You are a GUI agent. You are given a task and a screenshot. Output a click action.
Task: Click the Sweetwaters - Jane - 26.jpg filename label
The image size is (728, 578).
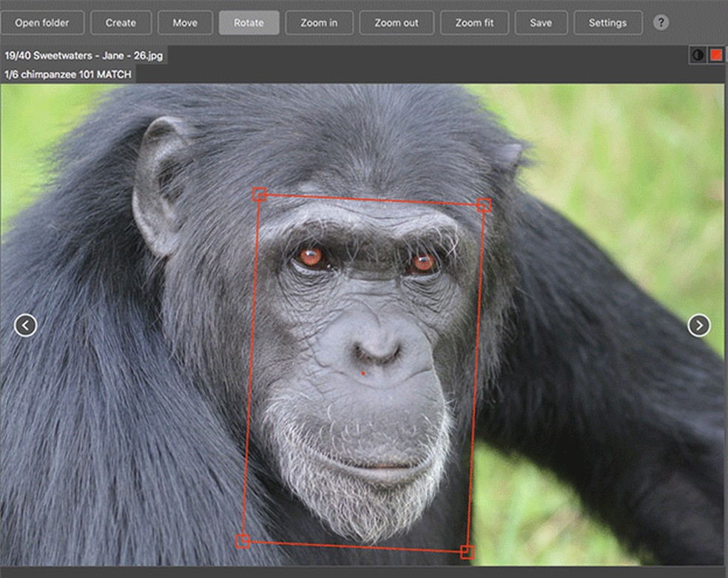(x=98, y=56)
